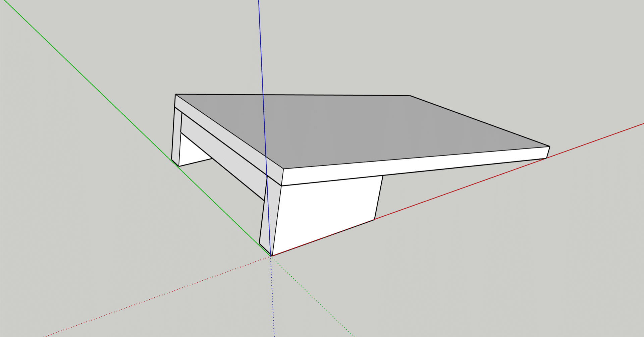Viewport: 644px width, 337px height.
Task: Select the narrow gray side face of front leg
Action: coord(270,218)
